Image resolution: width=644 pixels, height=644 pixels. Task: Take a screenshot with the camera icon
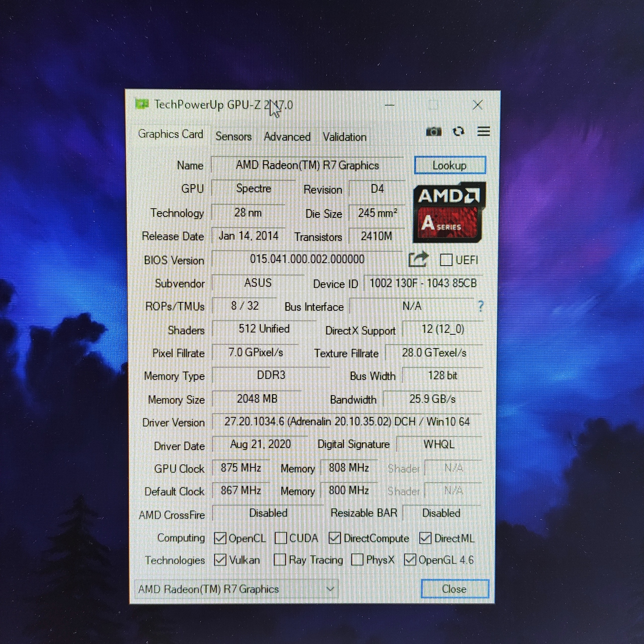(434, 132)
